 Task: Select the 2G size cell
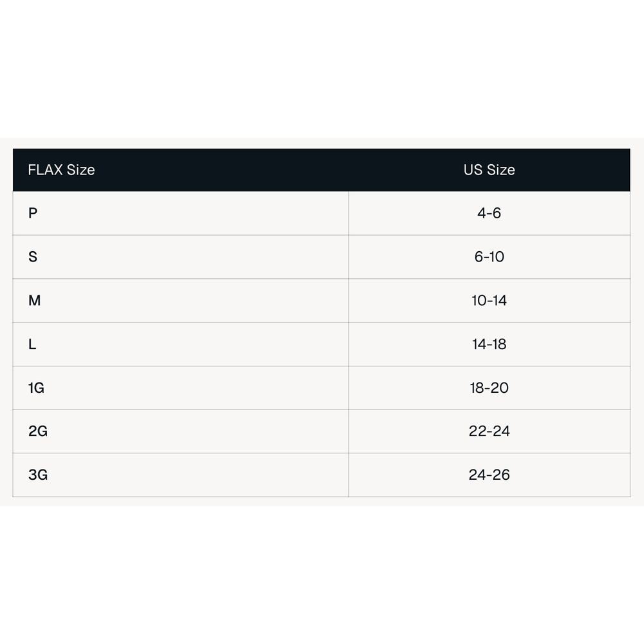(x=181, y=431)
